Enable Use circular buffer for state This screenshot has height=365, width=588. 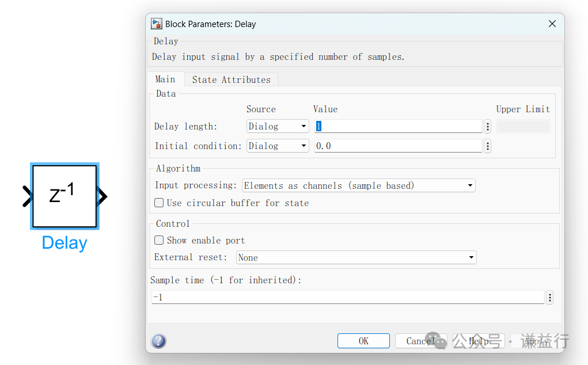click(158, 203)
